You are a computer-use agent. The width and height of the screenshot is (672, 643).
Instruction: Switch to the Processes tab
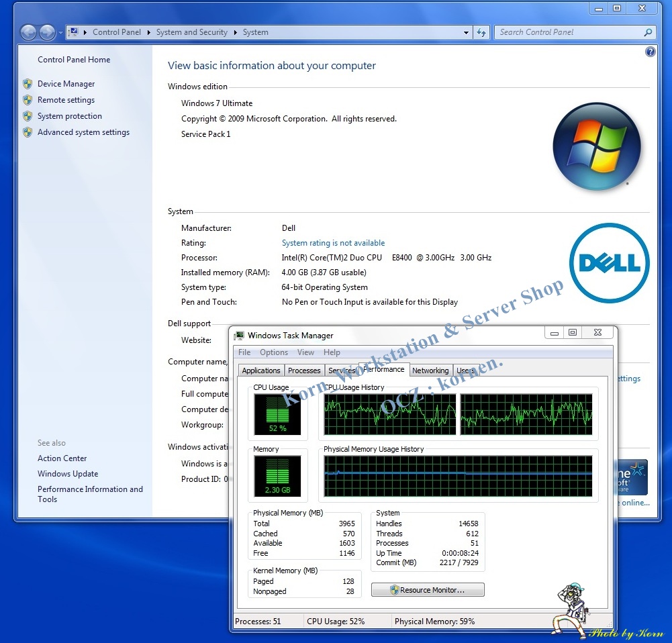[304, 370]
